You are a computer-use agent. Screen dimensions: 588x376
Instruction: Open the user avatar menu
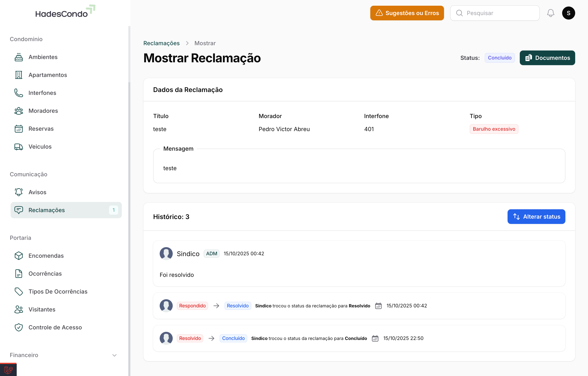568,13
